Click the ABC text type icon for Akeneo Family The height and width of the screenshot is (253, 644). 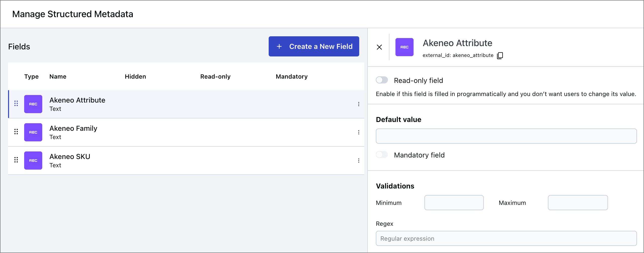[33, 132]
